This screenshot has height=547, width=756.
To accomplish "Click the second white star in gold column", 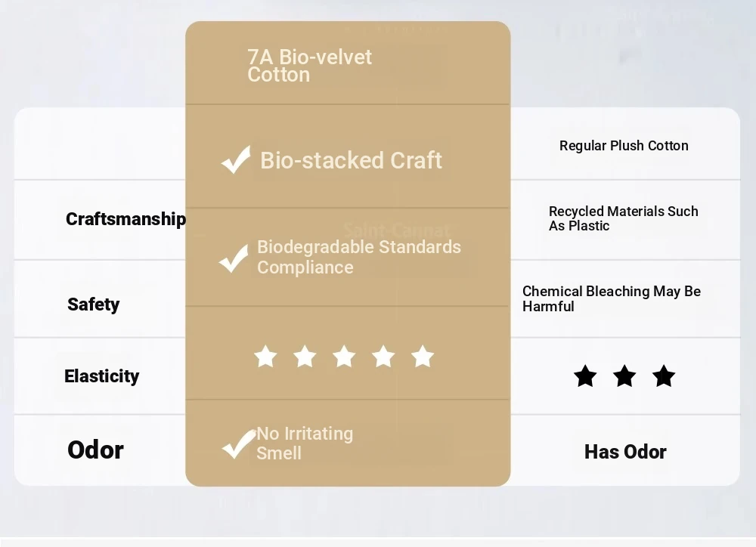I will (305, 357).
